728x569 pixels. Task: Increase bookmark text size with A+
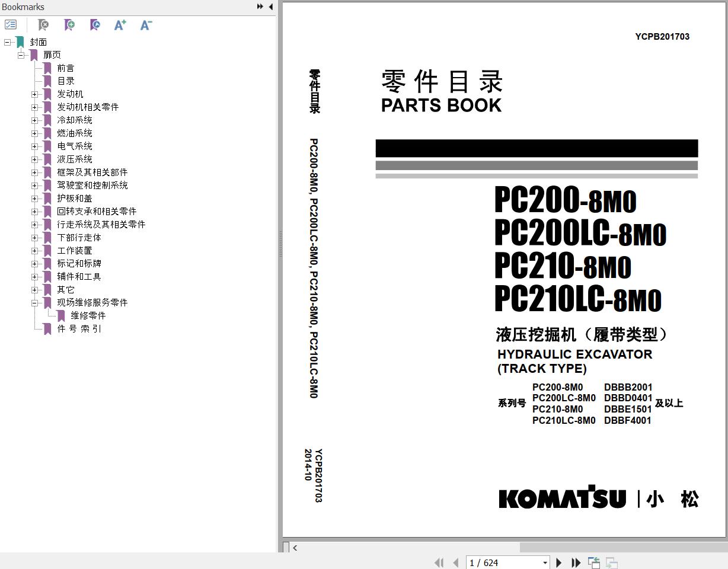120,25
